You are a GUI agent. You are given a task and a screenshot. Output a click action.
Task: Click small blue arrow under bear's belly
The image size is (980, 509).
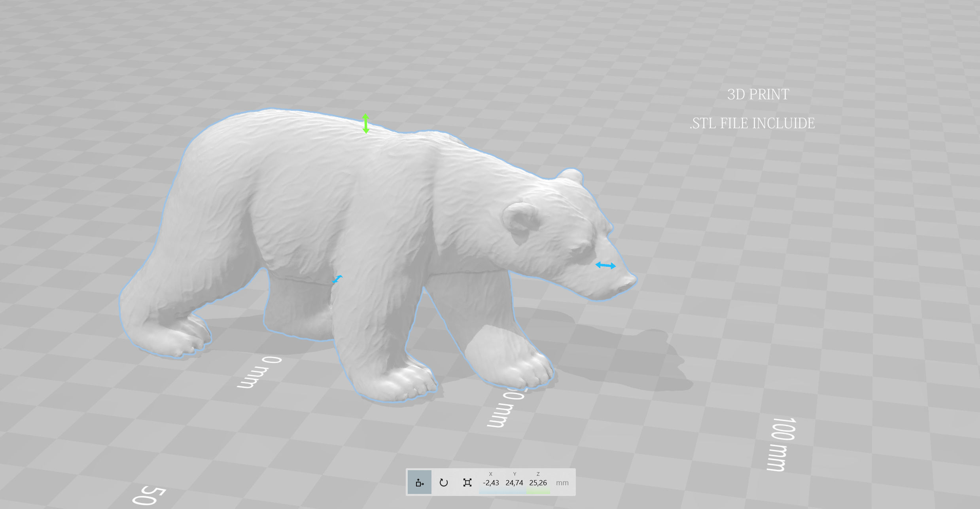click(337, 279)
